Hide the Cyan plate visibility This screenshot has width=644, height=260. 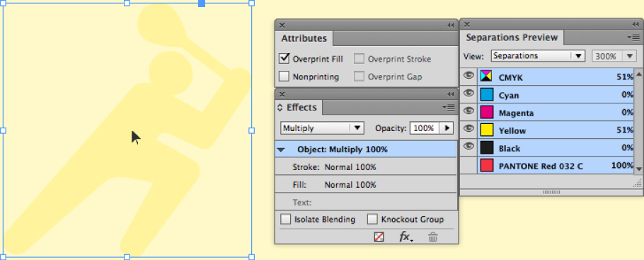click(468, 94)
